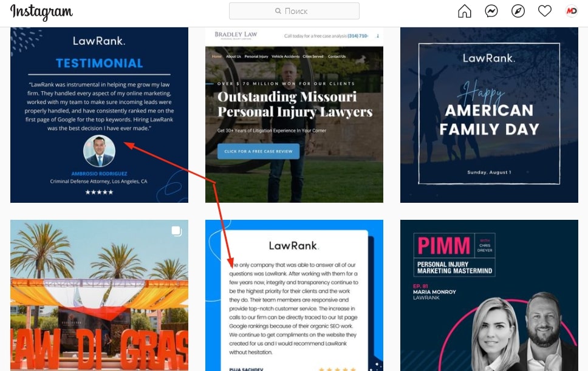This screenshot has width=588, height=371.
Task: Click the multi-photo carousel icon on palm post
Action: click(x=177, y=231)
